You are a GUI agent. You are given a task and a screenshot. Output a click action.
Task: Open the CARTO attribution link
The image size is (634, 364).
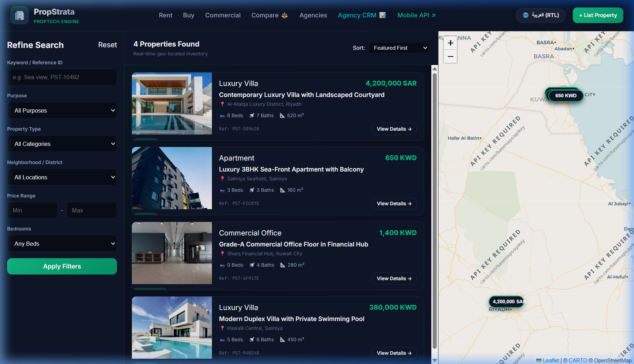click(x=578, y=360)
